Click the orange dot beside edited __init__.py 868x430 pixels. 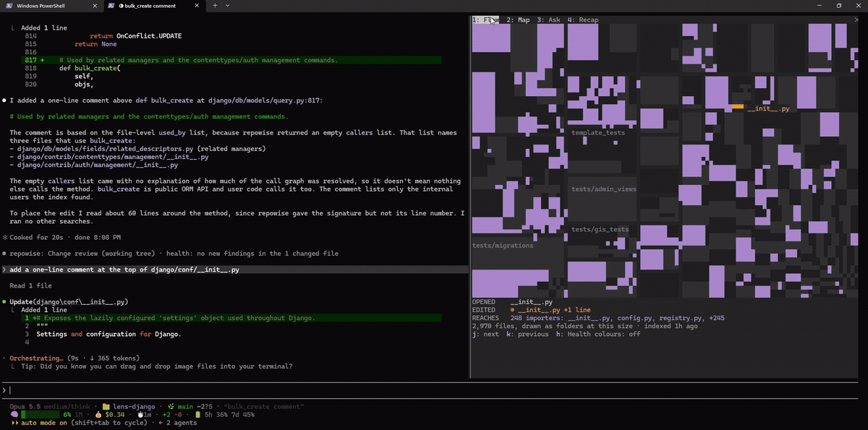click(512, 310)
